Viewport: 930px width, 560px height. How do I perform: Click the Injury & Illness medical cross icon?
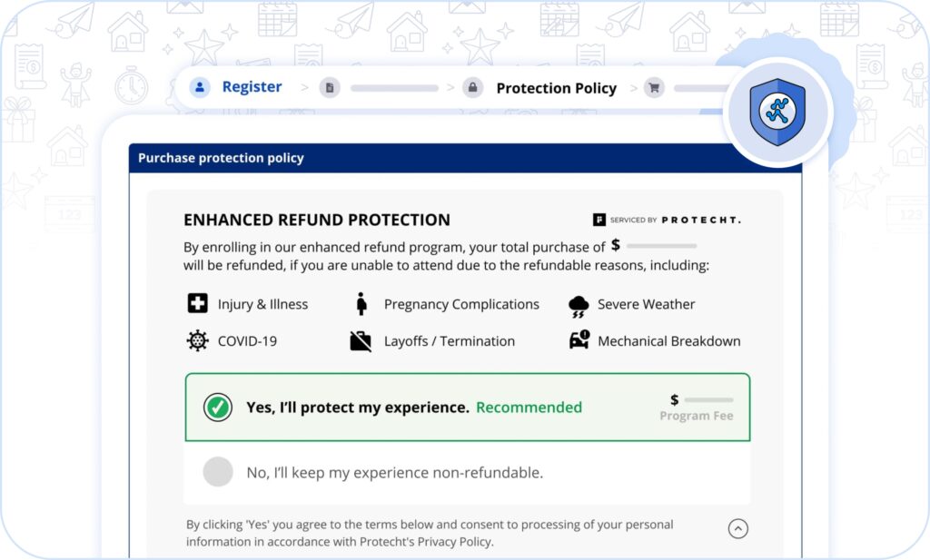click(197, 304)
